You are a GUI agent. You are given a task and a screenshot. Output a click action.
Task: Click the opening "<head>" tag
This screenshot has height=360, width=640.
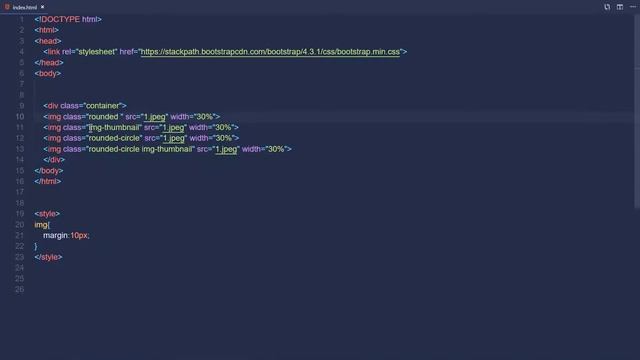pos(48,41)
